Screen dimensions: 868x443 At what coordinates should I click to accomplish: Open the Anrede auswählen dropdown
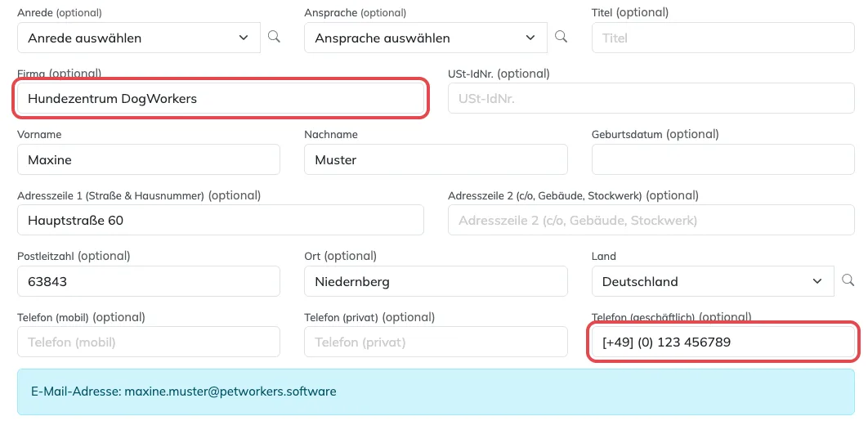coord(139,38)
